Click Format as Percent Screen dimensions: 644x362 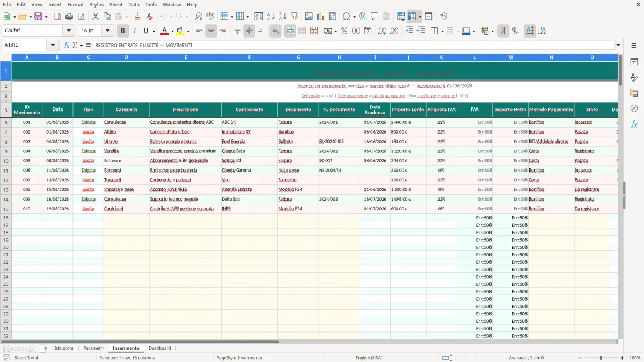pos(344,31)
